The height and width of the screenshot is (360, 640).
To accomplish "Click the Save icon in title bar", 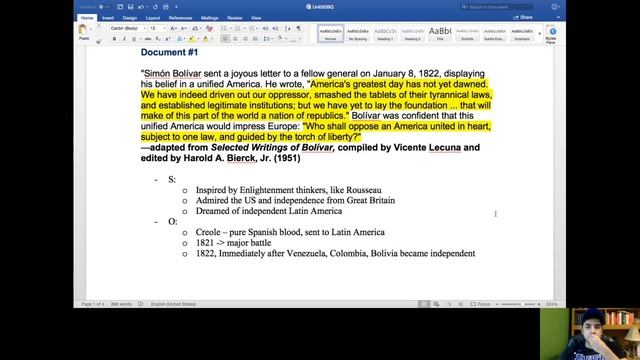I will coord(130,7).
